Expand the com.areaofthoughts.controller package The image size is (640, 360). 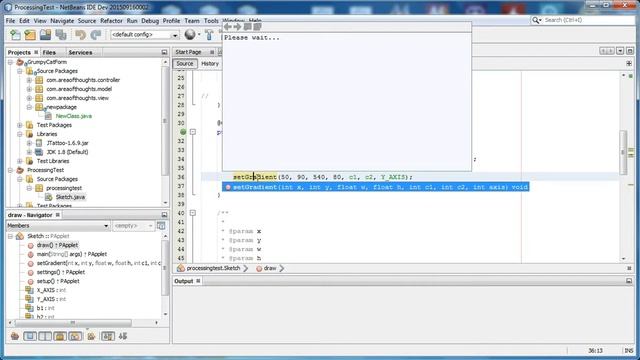tap(29, 80)
